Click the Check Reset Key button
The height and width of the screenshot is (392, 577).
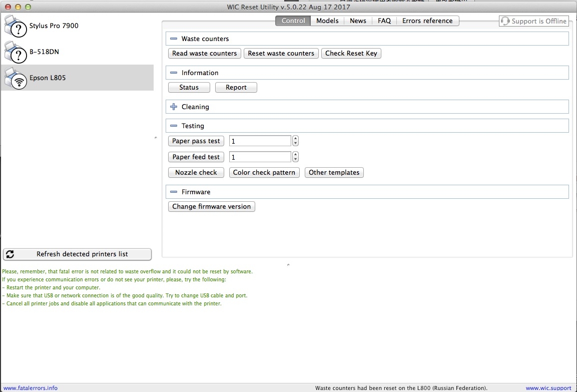(351, 54)
